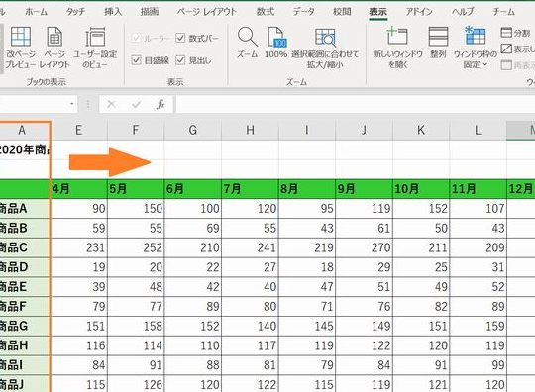Click the Insert Function fx icon
This screenshot has height=392, width=535.
point(160,104)
